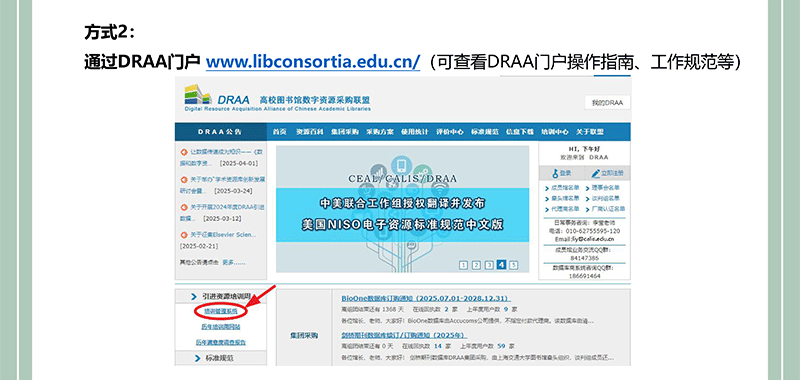This screenshot has width=800, height=380.
Task: Click the 立即注册 register link
Action: pos(612,173)
